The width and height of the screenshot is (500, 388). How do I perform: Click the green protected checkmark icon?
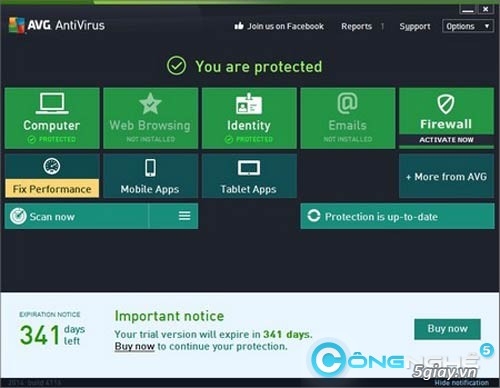tap(176, 66)
